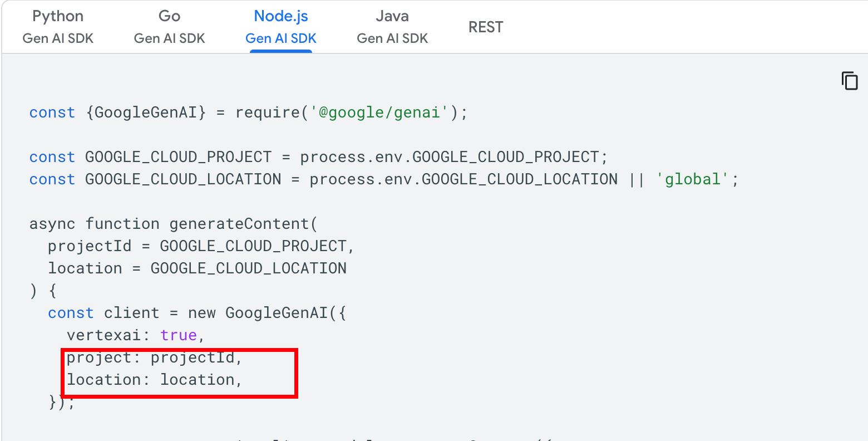Select the Node.js Gen AI SDK tab
Screen dimensions: 868x441
(281, 27)
